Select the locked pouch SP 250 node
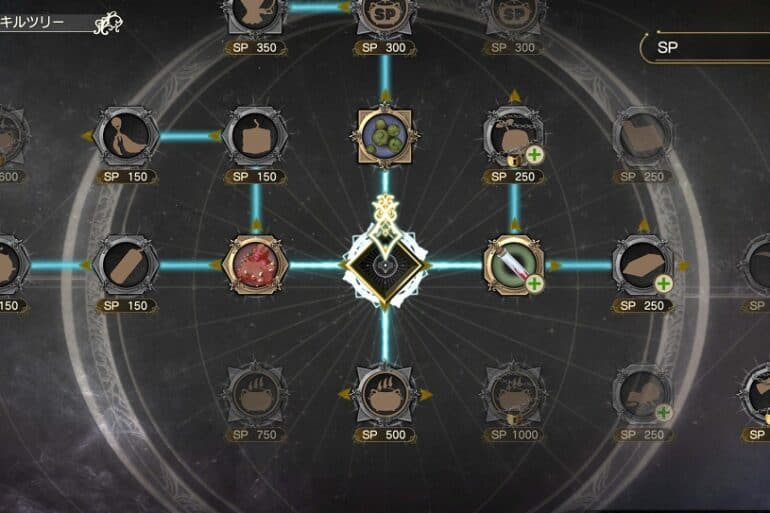This screenshot has height=513, width=770. 514,136
